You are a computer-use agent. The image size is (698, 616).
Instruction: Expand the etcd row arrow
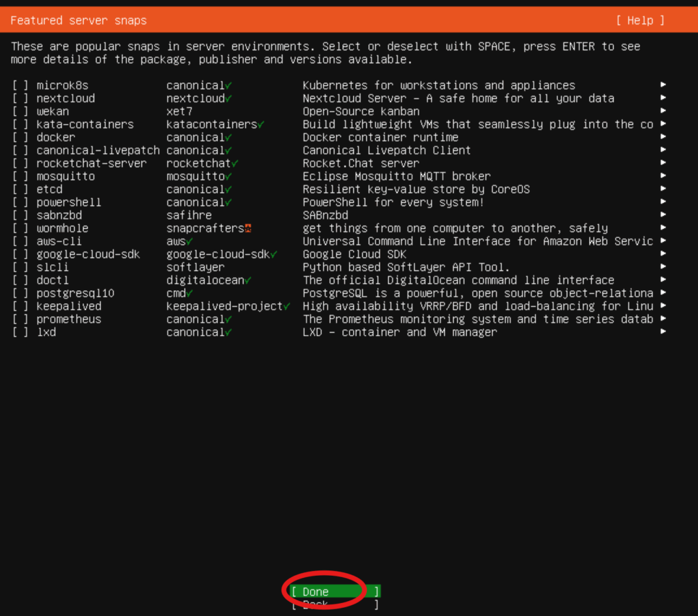pos(663,189)
